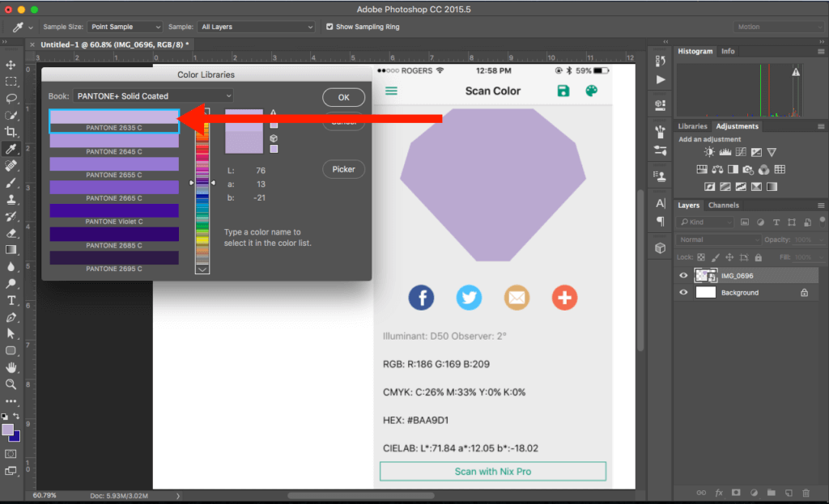Hide the IMG_0696 layer
Image resolution: width=829 pixels, height=504 pixels.
point(683,275)
